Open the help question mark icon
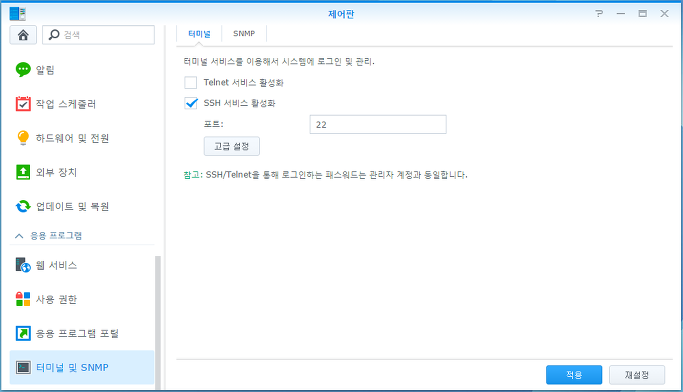 [x=599, y=14]
